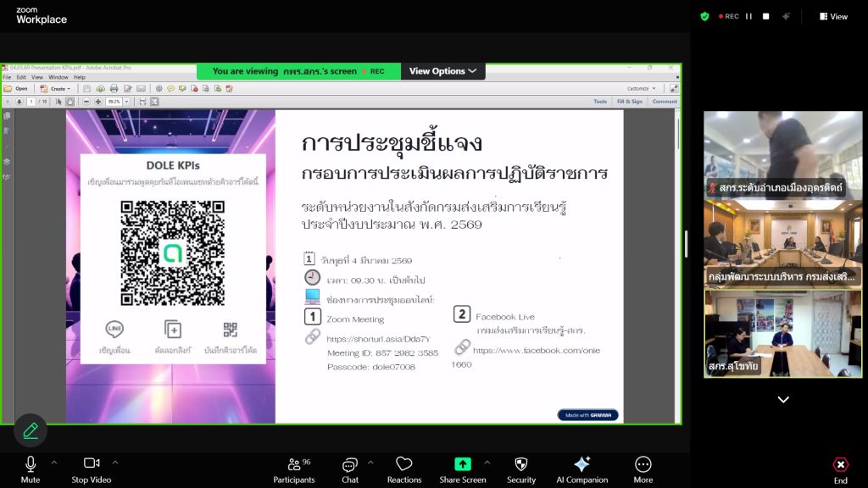Toggle Stop Video camera

tap(92, 469)
